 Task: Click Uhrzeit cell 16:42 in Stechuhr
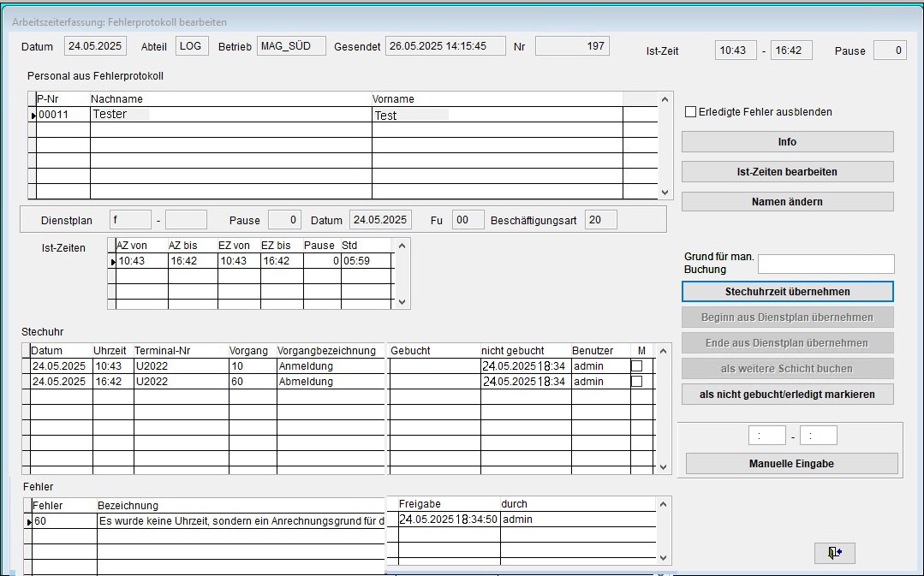tap(113, 381)
